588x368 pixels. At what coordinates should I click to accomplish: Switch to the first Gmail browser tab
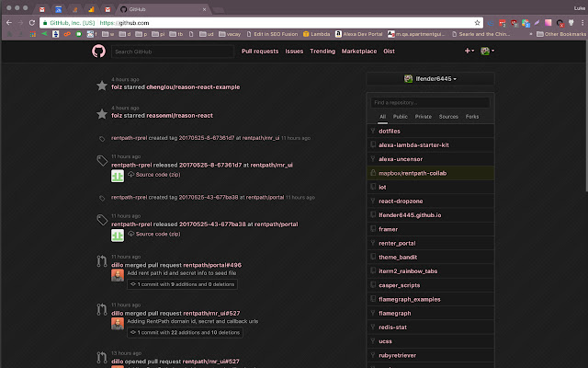[42, 9]
